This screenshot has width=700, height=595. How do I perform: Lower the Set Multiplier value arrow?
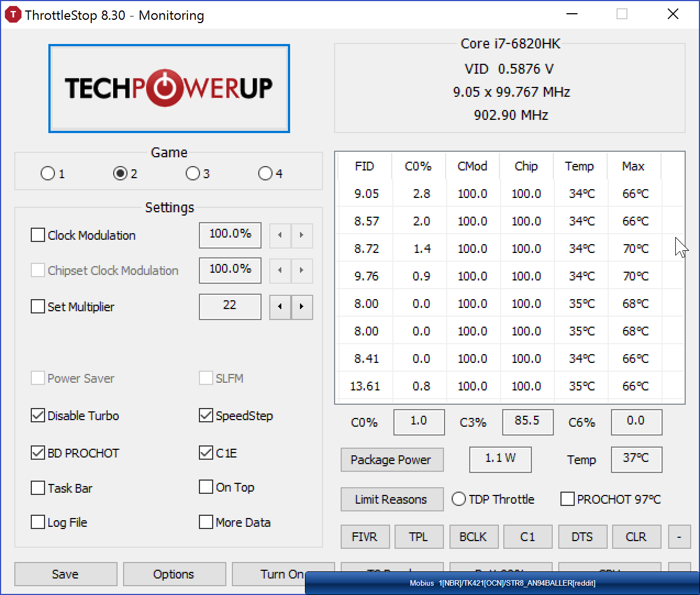(x=280, y=307)
